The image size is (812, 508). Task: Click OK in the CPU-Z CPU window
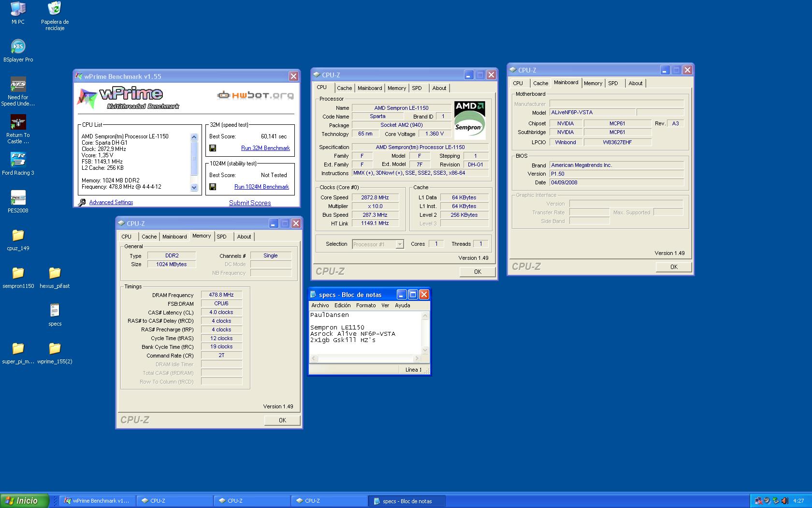478,272
